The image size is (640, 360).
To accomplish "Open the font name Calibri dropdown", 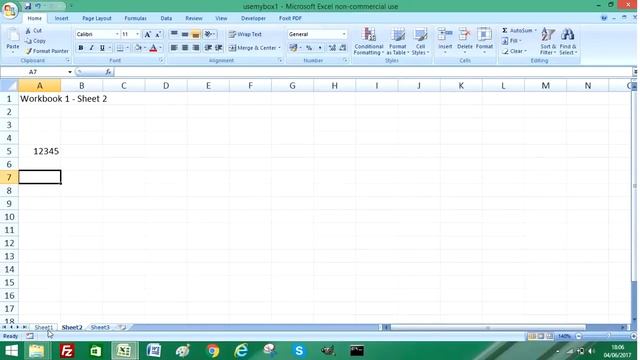I will [x=117, y=34].
